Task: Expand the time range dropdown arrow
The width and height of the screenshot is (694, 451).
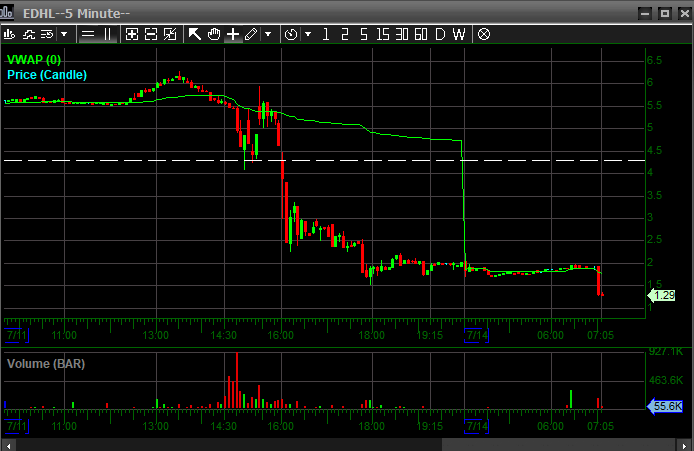Action: pyautogui.click(x=308, y=34)
